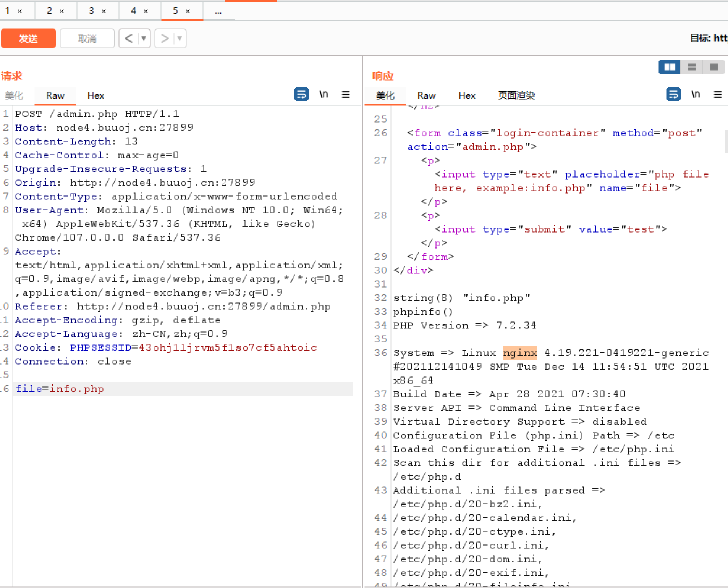Select response Raw view tab
This screenshot has width=728, height=588.
point(426,95)
